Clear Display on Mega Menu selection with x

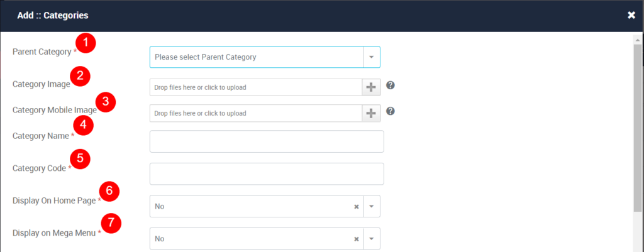coord(357,239)
